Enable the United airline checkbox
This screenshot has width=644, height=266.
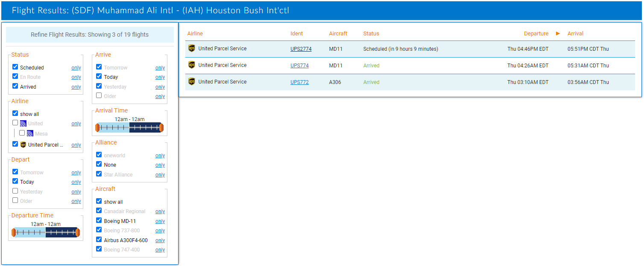tap(15, 123)
